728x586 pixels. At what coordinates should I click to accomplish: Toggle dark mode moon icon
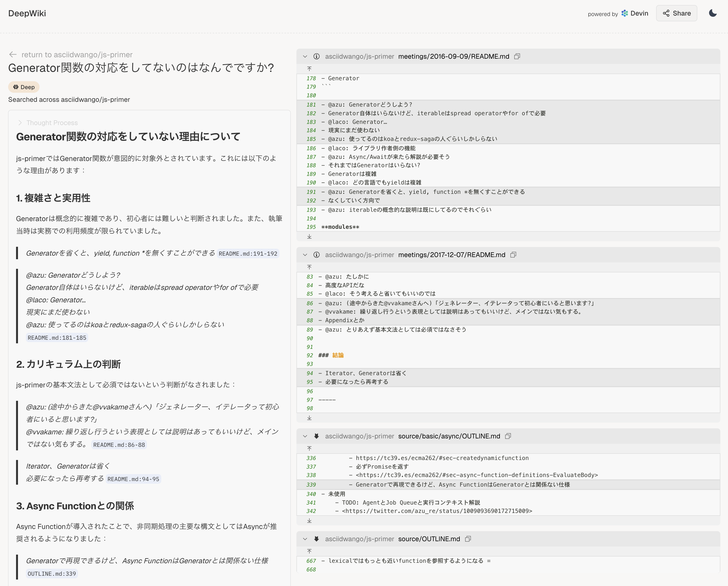coord(712,13)
